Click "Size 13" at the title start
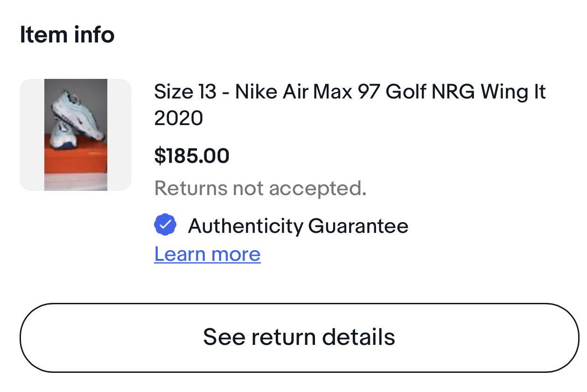Image resolution: width=587 pixels, height=392 pixels. [185, 92]
